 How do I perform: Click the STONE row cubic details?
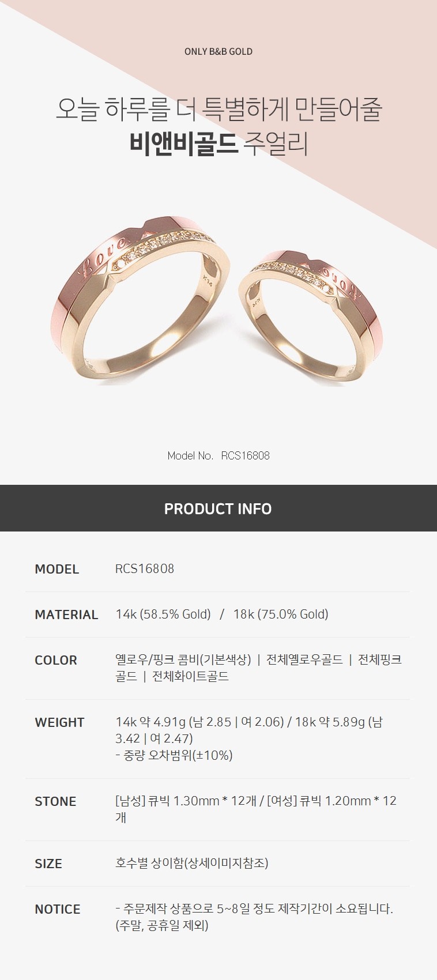coord(256,809)
